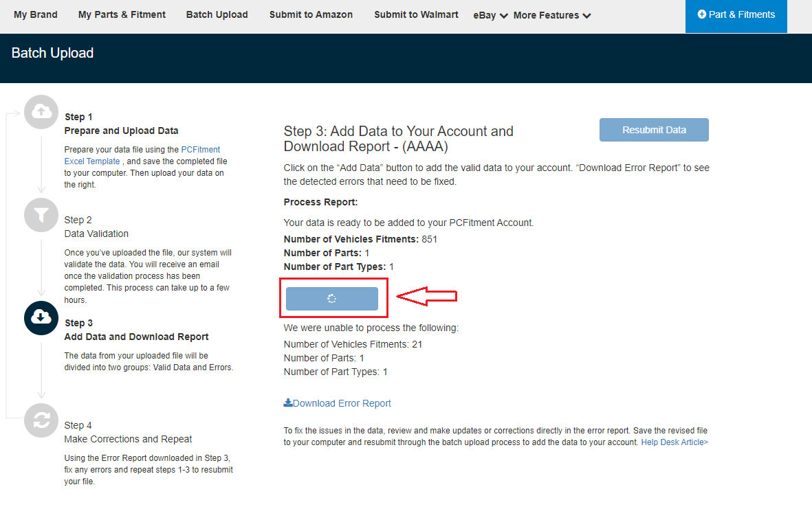Click the Batch Upload page heading
The width and height of the screenshot is (812, 520).
pos(52,53)
